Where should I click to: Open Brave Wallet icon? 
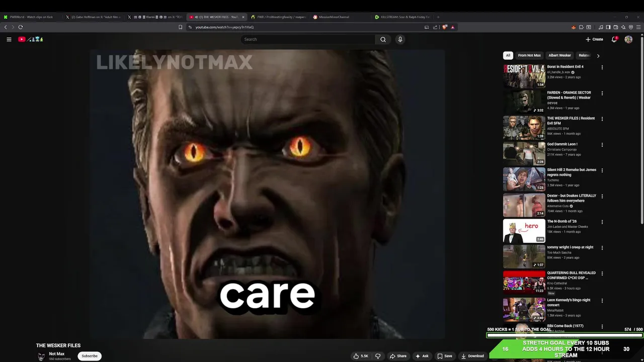pyautogui.click(x=616, y=27)
